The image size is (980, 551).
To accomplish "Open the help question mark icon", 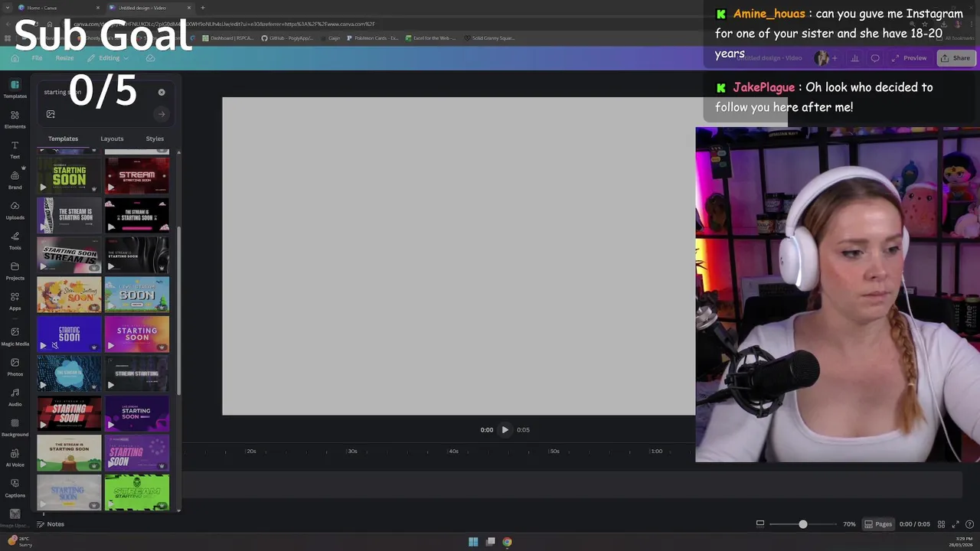I will [x=969, y=524].
